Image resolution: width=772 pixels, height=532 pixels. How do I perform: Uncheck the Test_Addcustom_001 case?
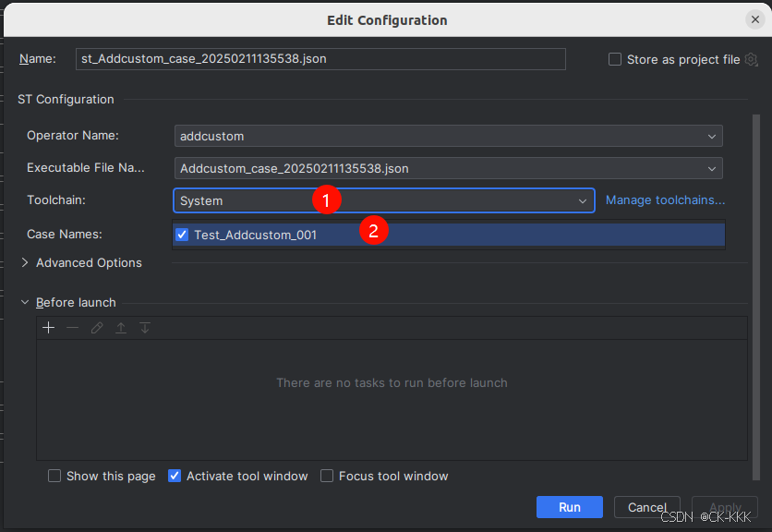pyautogui.click(x=182, y=235)
